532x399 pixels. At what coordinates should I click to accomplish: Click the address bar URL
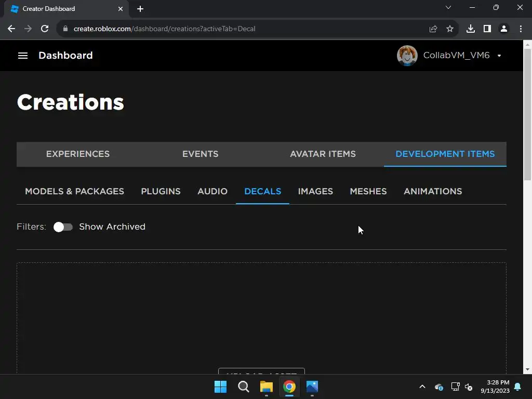165,29
